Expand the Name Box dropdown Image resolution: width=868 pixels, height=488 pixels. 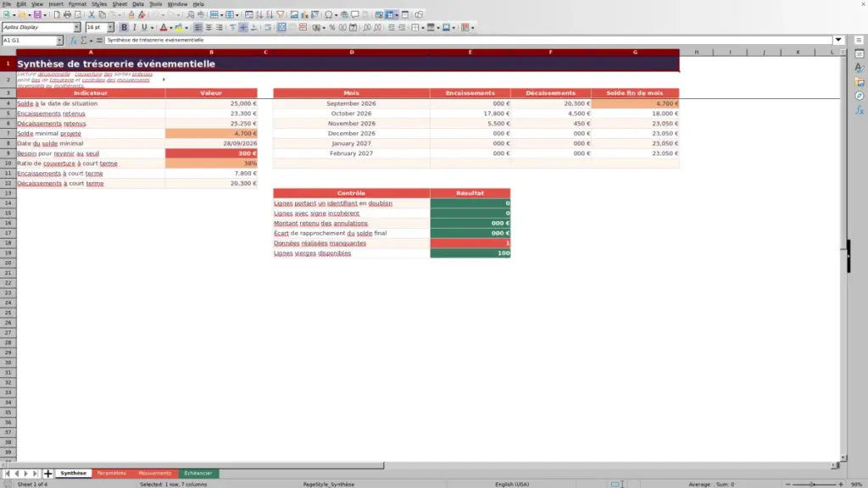point(59,41)
